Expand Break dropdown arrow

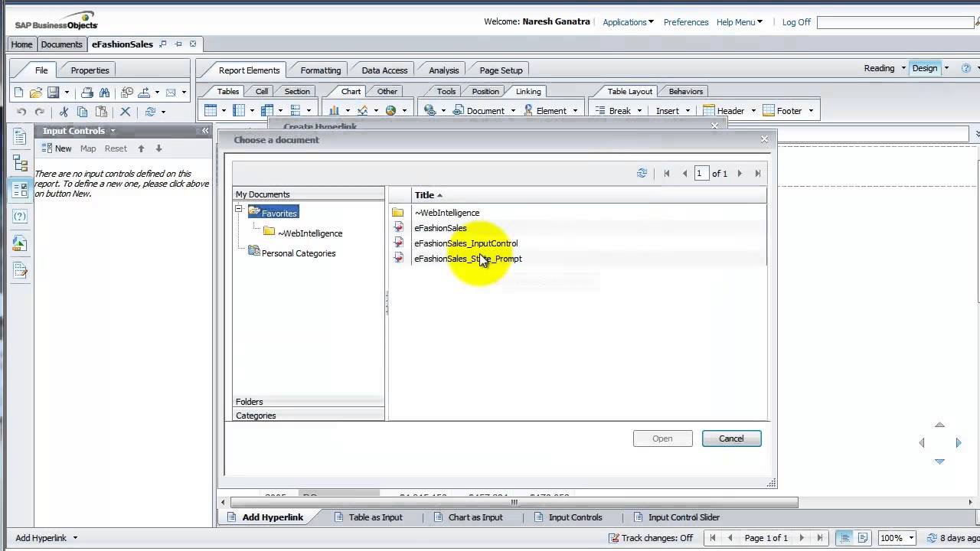point(639,111)
